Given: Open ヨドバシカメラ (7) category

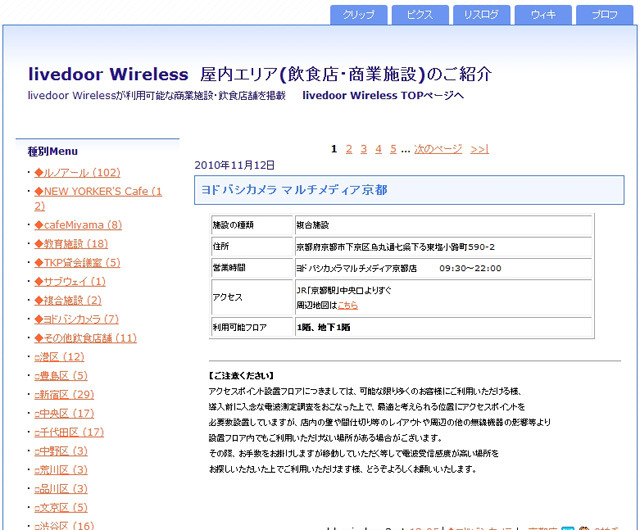Looking at the screenshot, I should pyautogui.click(x=76, y=319).
